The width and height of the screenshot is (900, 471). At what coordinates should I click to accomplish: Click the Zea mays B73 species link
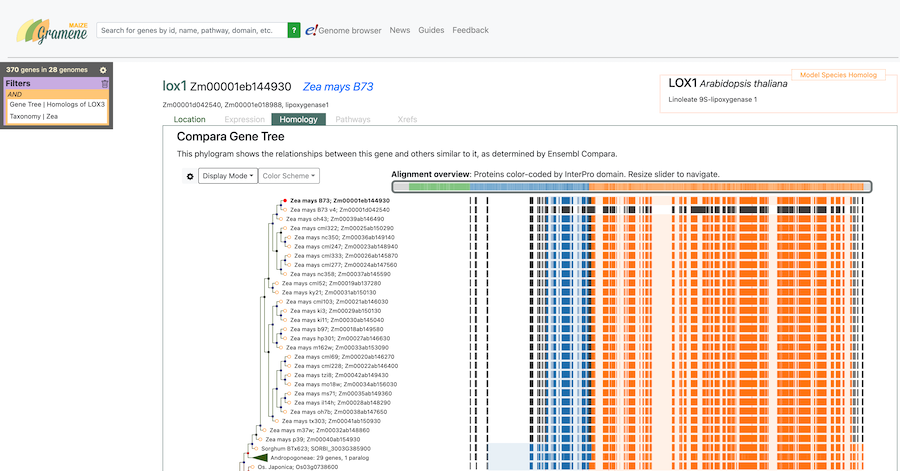(338, 87)
